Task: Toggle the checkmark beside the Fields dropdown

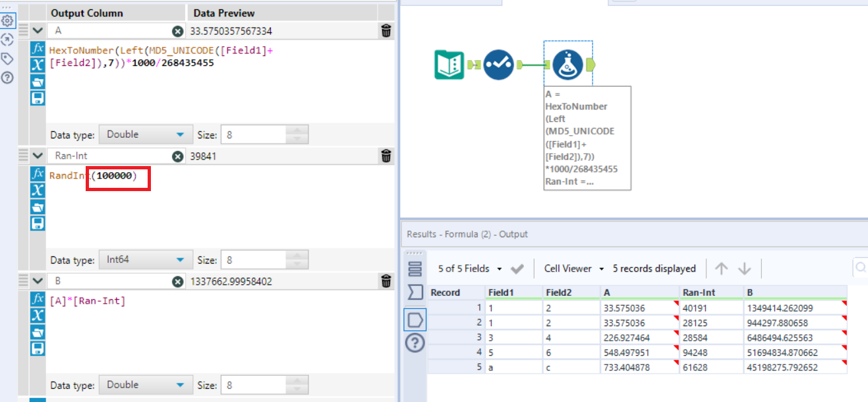Action: pos(518,268)
